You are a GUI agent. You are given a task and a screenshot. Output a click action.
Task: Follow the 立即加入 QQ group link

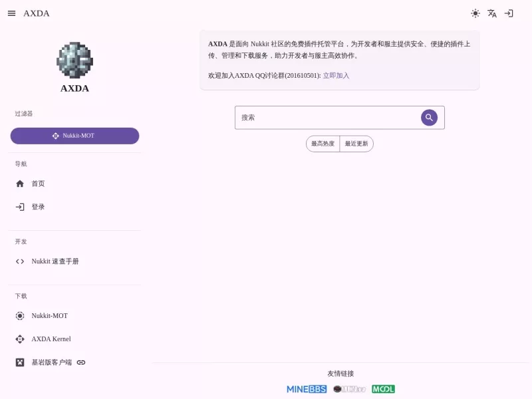coord(336,75)
